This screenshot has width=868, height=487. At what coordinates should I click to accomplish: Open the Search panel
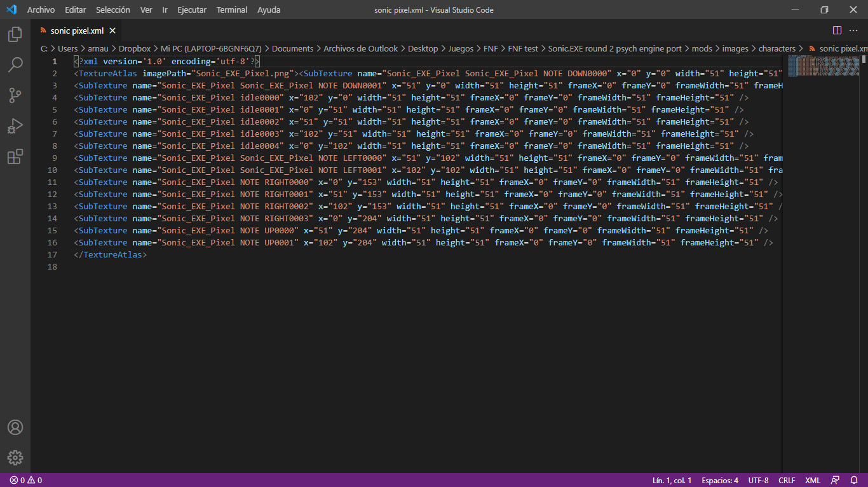[x=15, y=65]
